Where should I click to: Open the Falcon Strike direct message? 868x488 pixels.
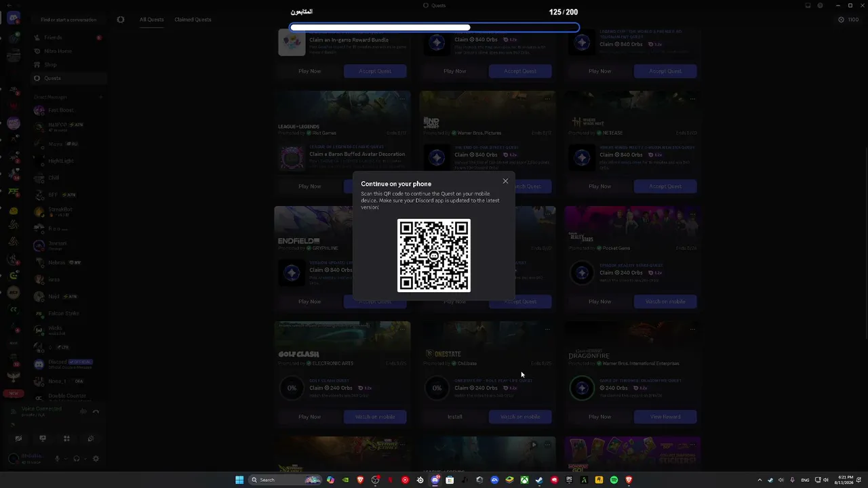tap(68, 313)
